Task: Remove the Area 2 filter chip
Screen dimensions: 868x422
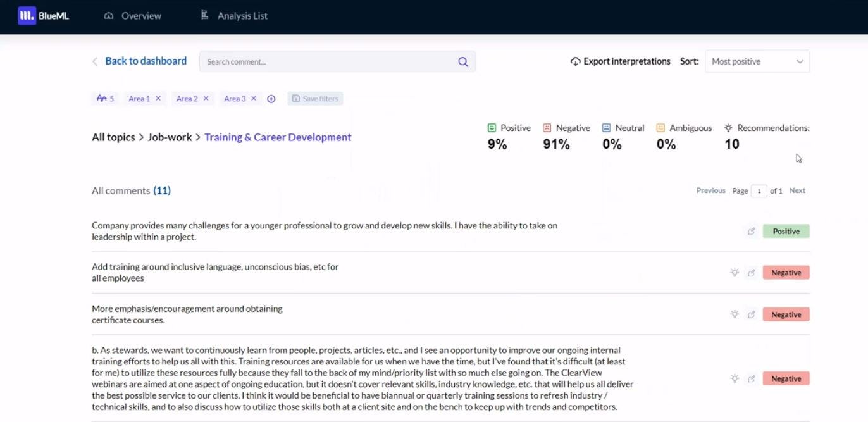Action: tap(206, 99)
